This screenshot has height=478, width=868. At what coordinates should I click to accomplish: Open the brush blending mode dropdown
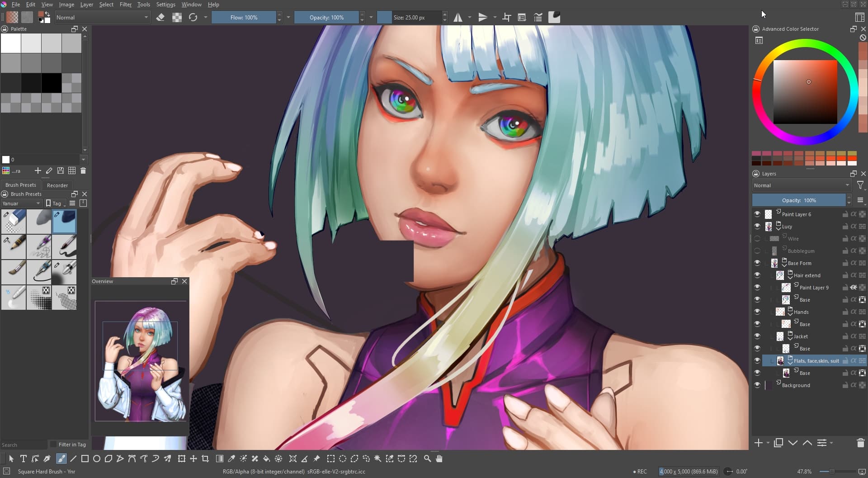102,18
